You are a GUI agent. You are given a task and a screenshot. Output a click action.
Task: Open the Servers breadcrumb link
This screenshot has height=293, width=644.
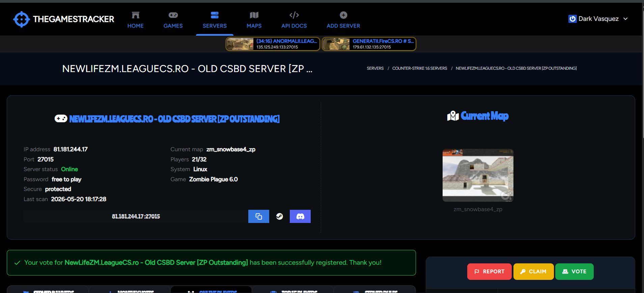click(375, 68)
